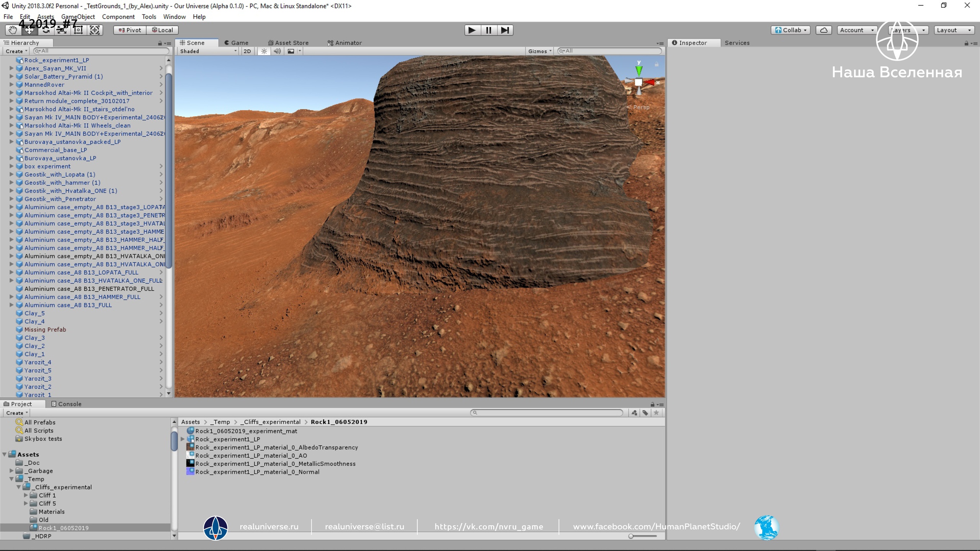Open the Gizmos dropdown

coord(539,51)
